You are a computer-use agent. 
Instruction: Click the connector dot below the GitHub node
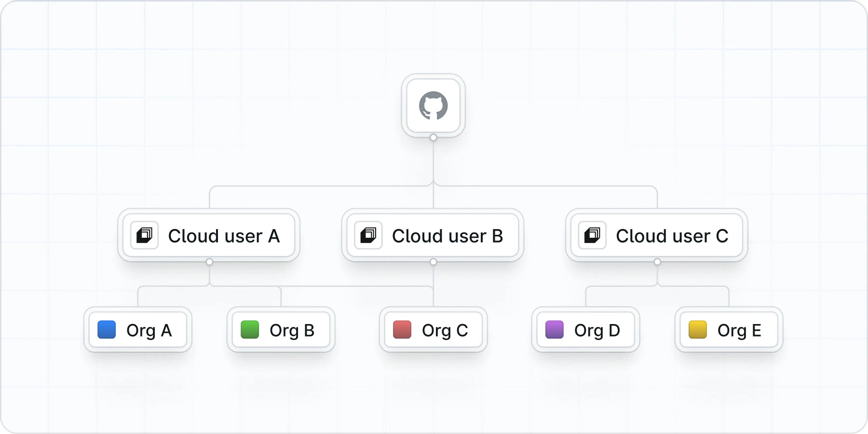pos(433,137)
